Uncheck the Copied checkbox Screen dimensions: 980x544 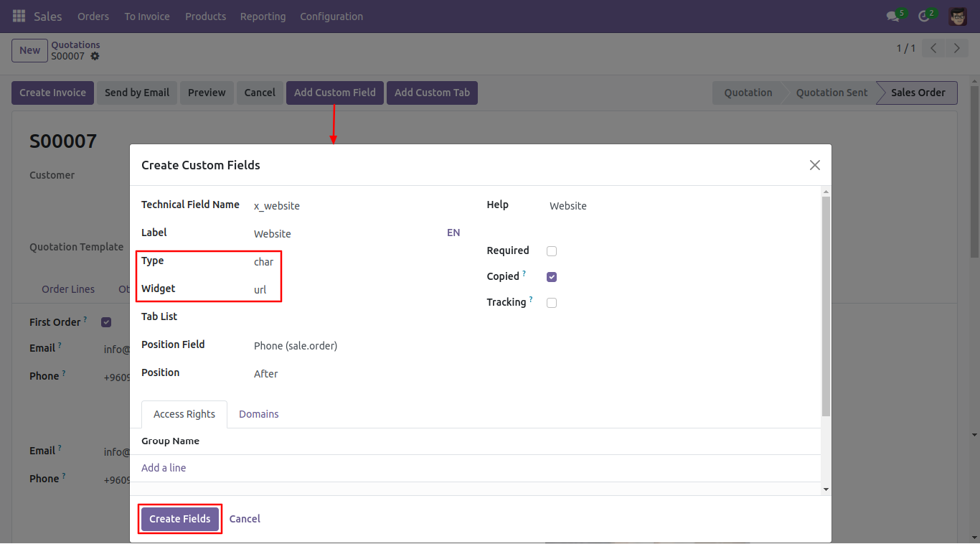(x=552, y=277)
